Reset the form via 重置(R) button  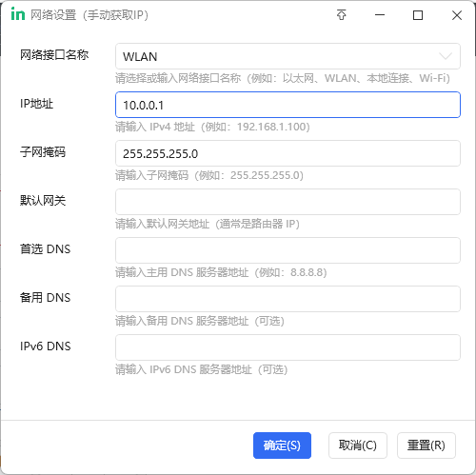(x=426, y=445)
